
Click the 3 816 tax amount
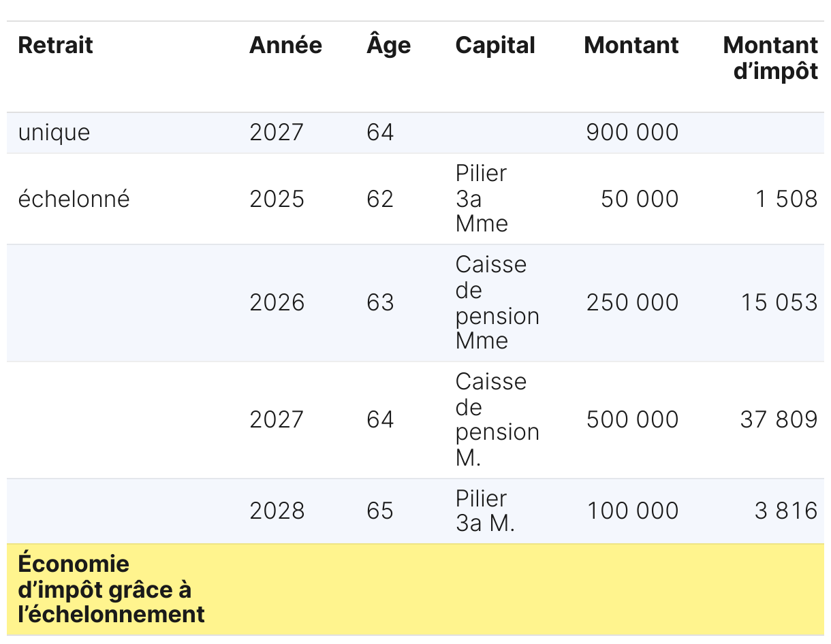pyautogui.click(x=785, y=511)
